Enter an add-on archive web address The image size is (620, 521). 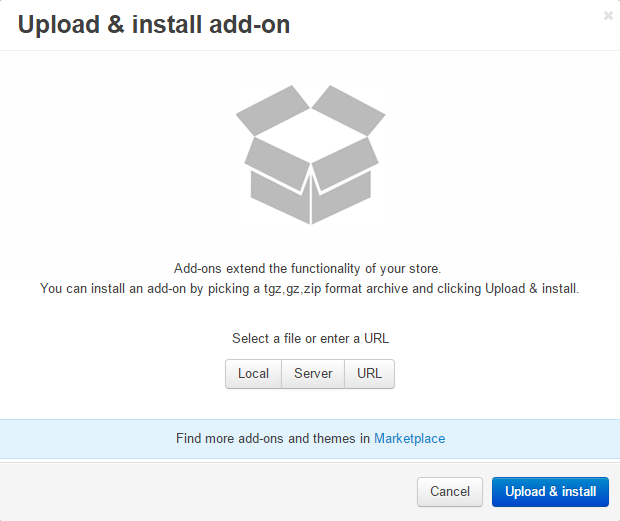pyautogui.click(x=369, y=374)
